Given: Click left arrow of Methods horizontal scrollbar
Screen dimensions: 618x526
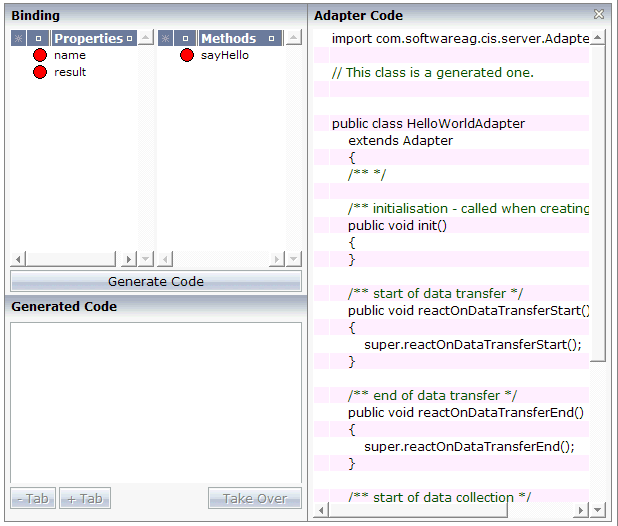Looking at the screenshot, I should click(x=165, y=259).
